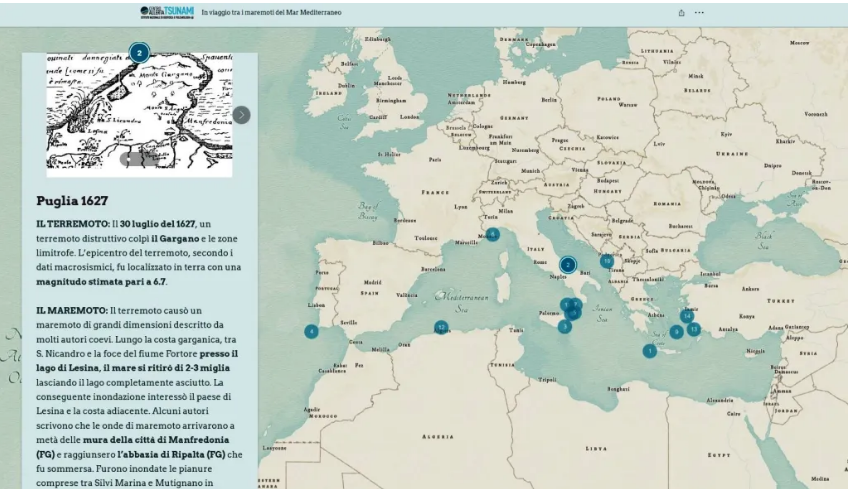
Task: Click the Tsunami logo in the header
Action: [x=166, y=12]
